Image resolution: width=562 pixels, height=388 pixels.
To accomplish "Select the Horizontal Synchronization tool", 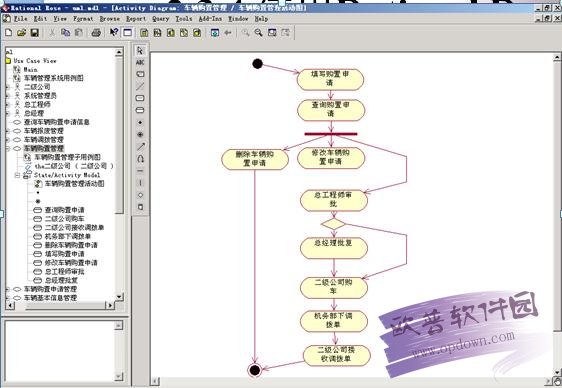I will tap(140, 171).
